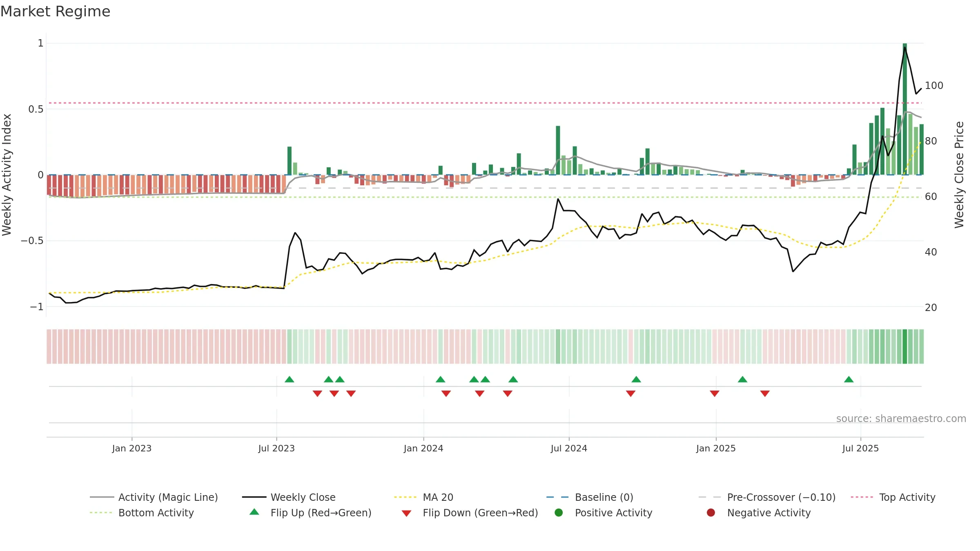The image size is (980, 551).
Task: Click the tallest green activity bar reaching 1
Action: coord(905,109)
